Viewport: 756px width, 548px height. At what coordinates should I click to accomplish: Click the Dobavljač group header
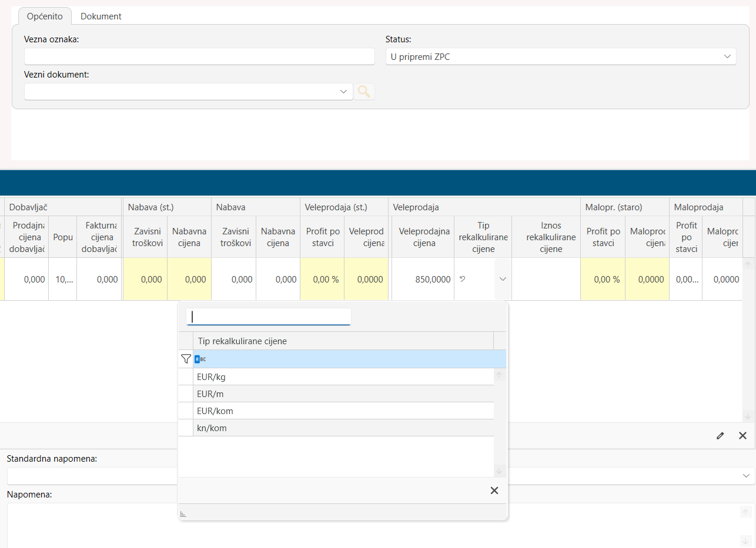tap(63, 207)
